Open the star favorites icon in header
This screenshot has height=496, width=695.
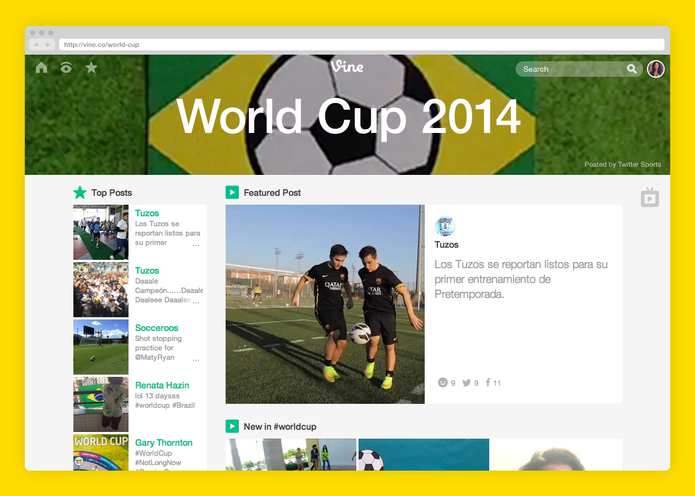tap(91, 67)
